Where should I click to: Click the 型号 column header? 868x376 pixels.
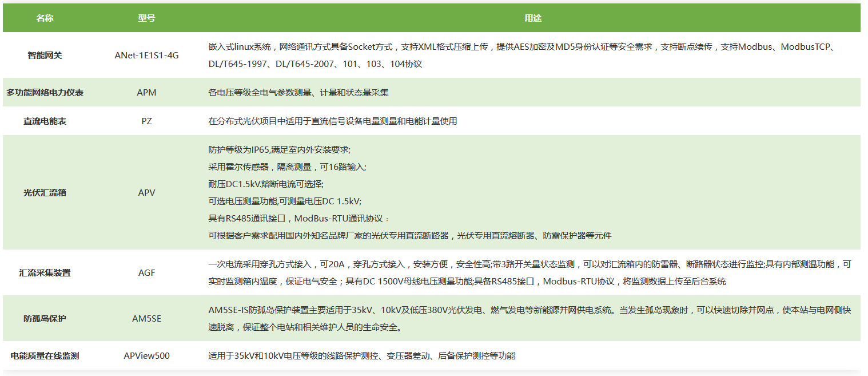(146, 18)
